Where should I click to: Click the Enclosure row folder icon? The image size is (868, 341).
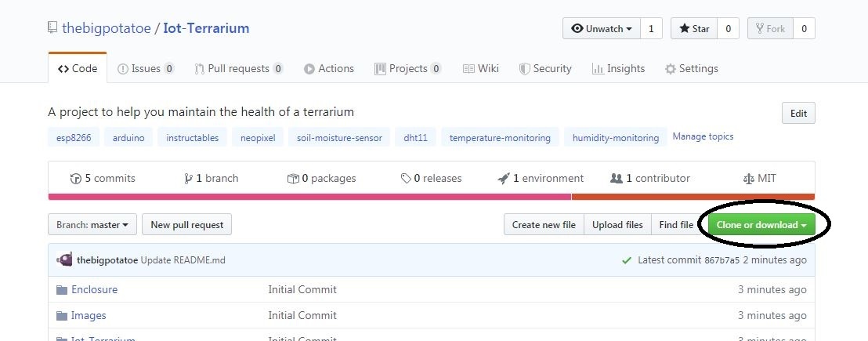click(61, 289)
